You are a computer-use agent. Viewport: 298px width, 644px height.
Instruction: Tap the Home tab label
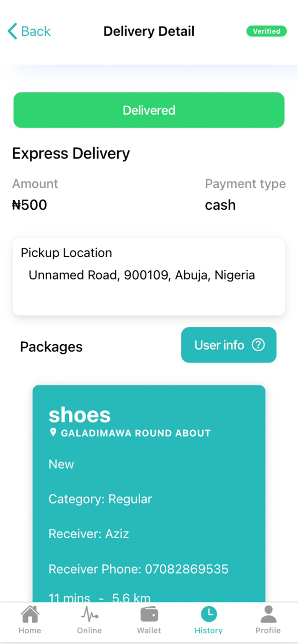coord(30,631)
